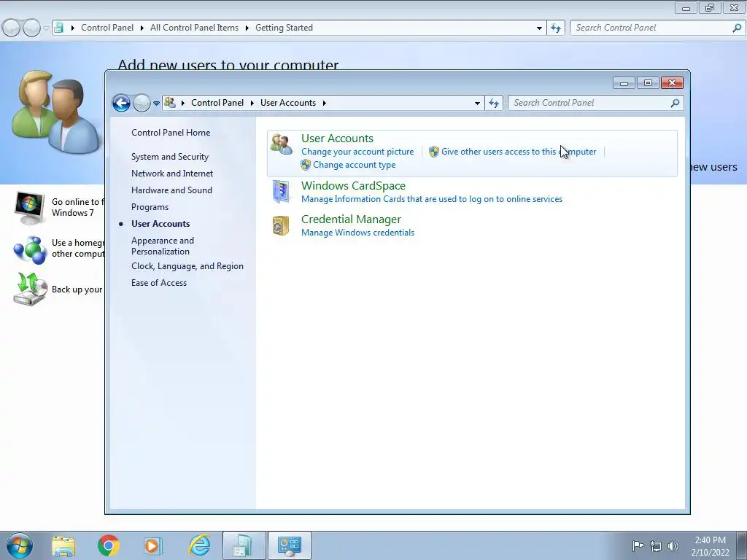Viewport: 747px width, 560px height.
Task: Click All Control Panel Items breadcrumb
Action: [194, 28]
